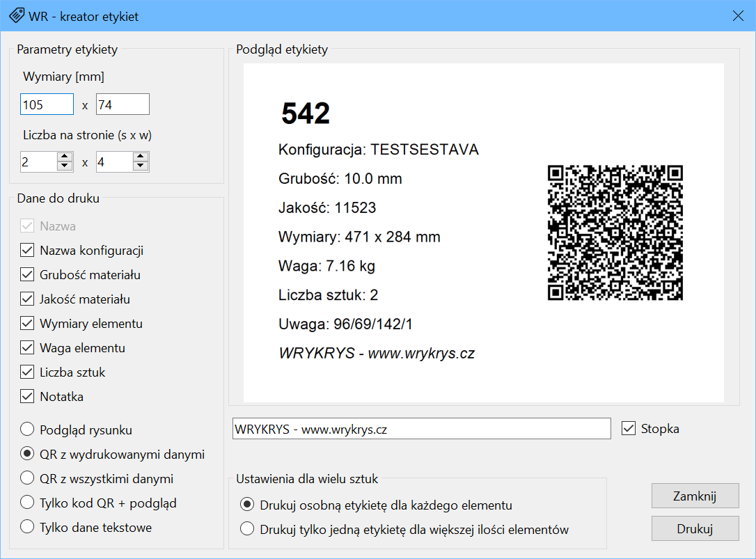Click the Zamknij button
Screen dimensions: 756x559
[x=695, y=496]
